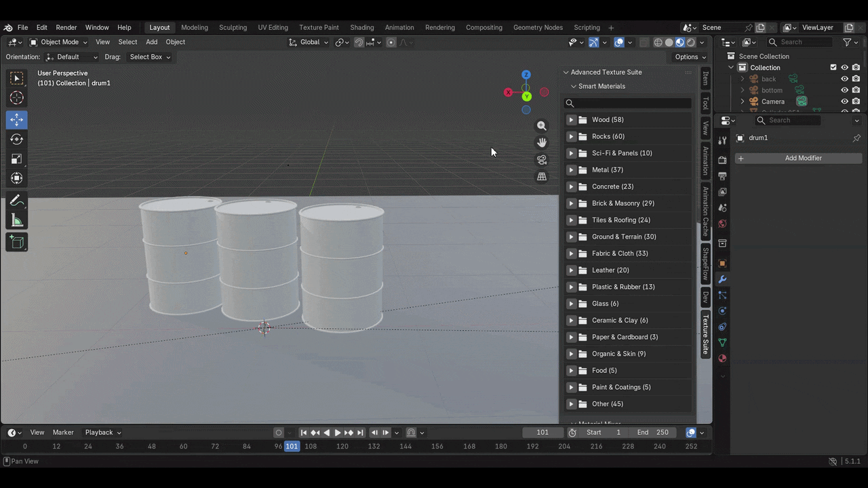Select the Scale tool

click(x=17, y=159)
